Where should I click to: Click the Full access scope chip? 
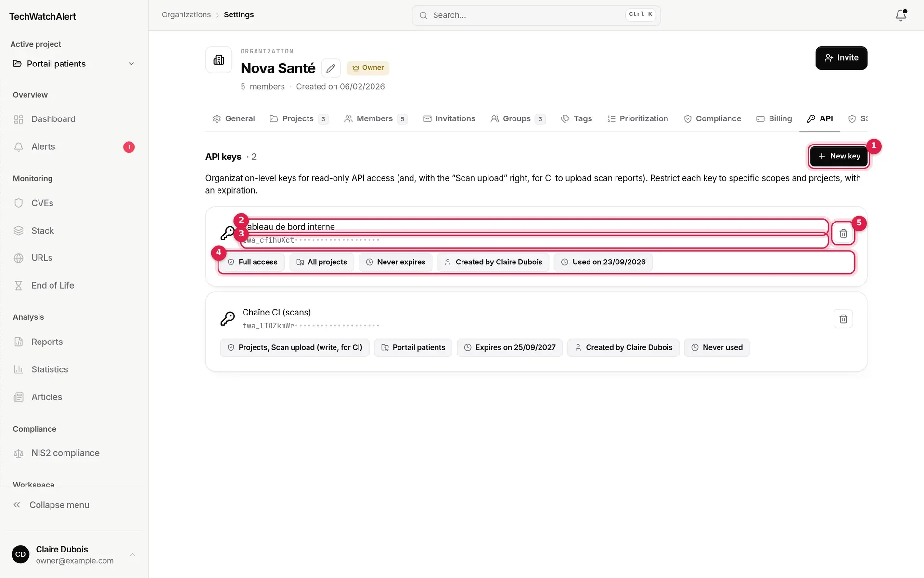point(253,262)
